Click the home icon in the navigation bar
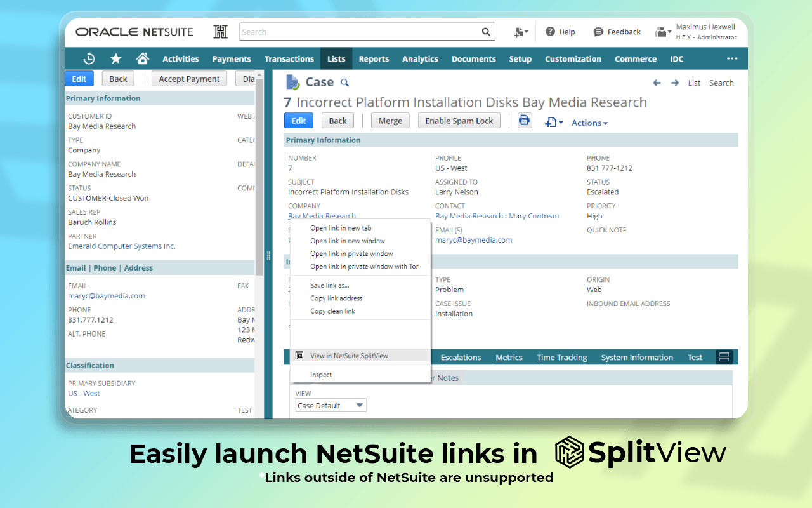Screen dimensions: 812x508 (x=142, y=58)
